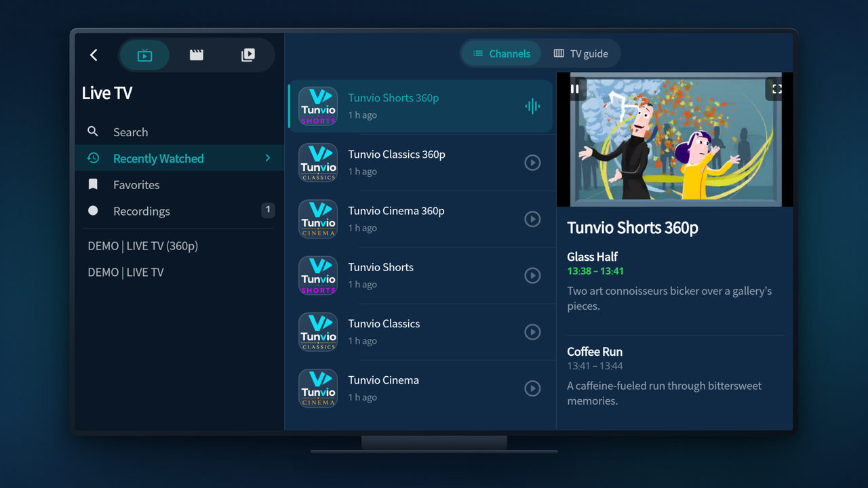868x488 pixels.
Task: Open the Live TV section icon
Action: click(144, 55)
